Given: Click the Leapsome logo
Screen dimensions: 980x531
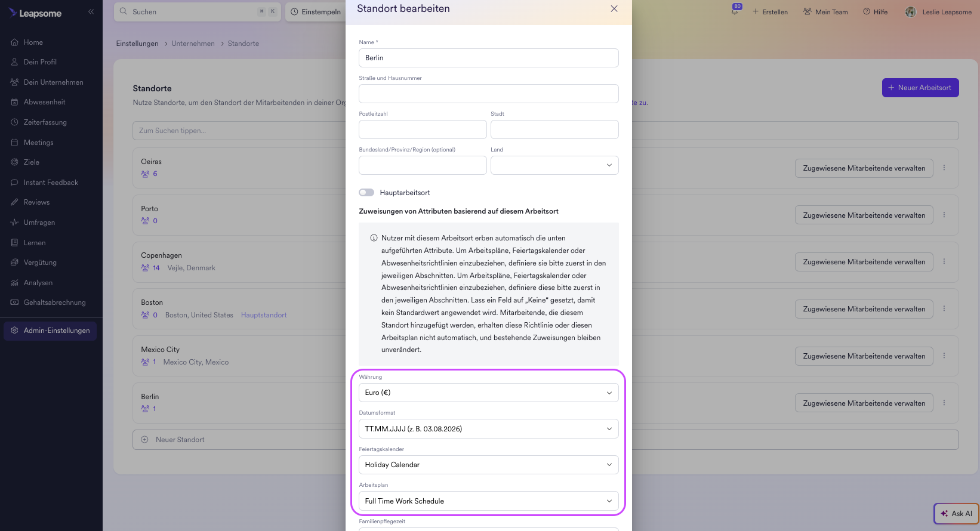Looking at the screenshot, I should 35,13.
